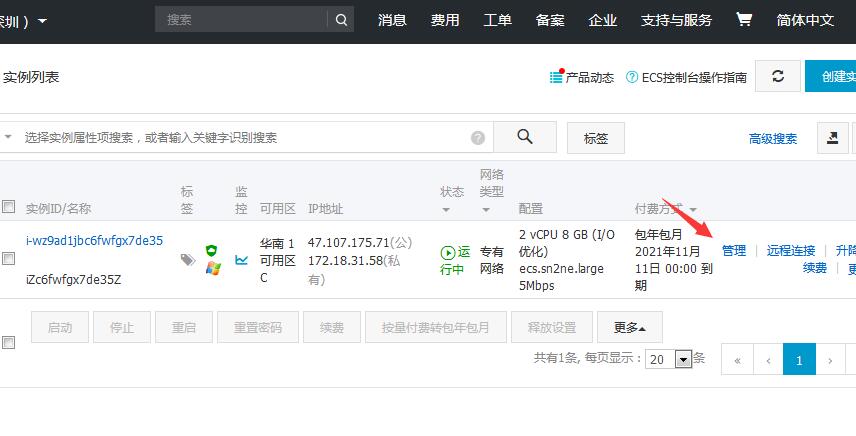Refresh the instance list
Image resolution: width=856 pixels, height=436 pixels.
pyautogui.click(x=777, y=77)
